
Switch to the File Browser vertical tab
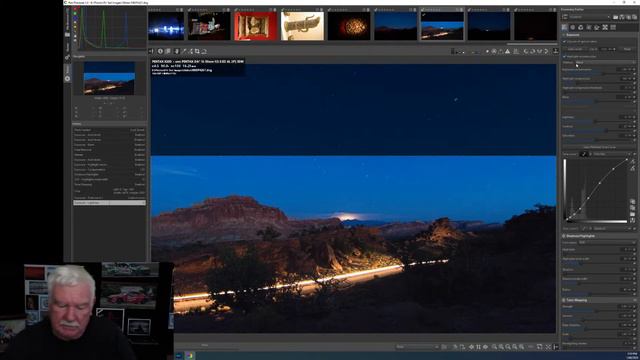tap(67, 23)
